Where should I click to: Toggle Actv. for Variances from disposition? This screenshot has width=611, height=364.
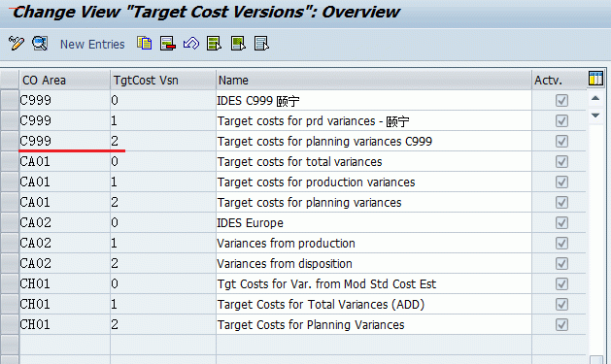tap(561, 263)
